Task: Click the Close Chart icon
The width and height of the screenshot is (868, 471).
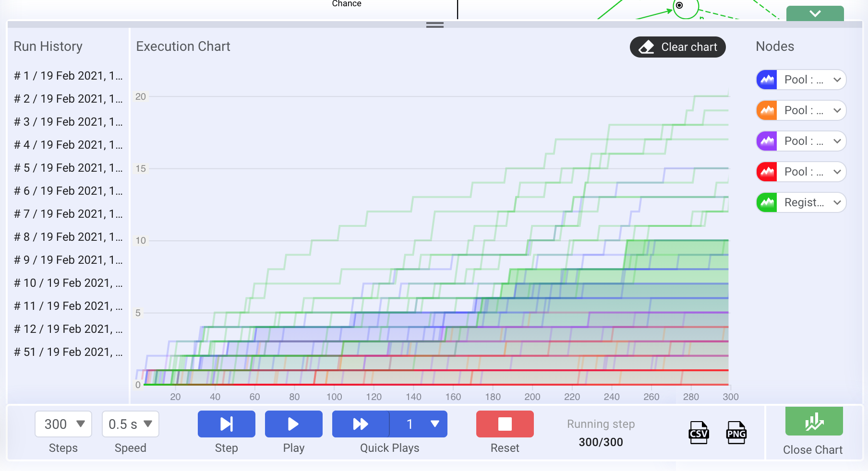Action: click(x=814, y=421)
